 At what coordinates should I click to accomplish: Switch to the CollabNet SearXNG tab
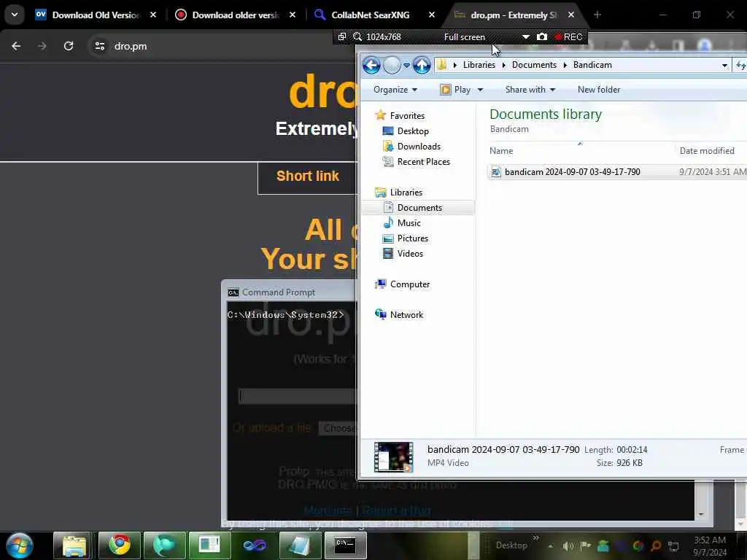[x=370, y=15]
